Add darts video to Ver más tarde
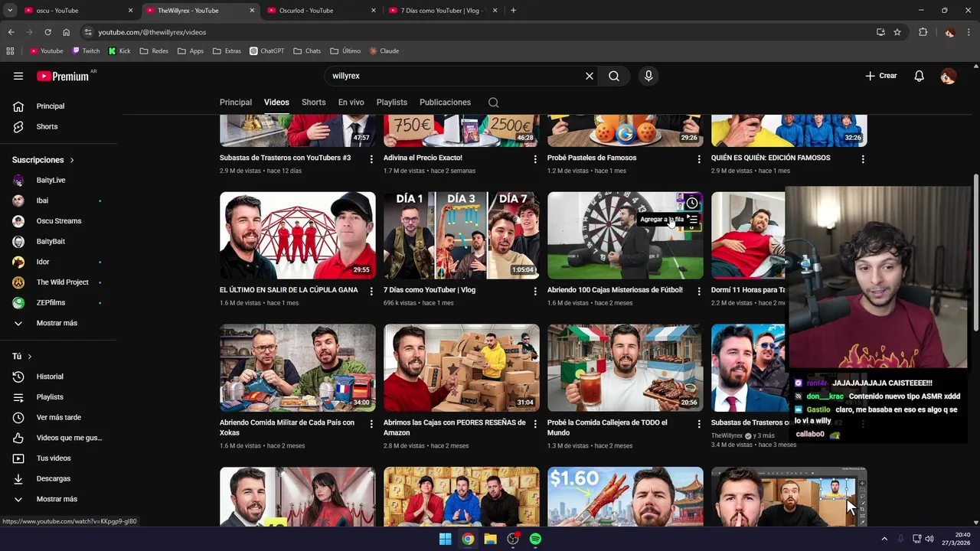This screenshot has width=980, height=551. [692, 203]
